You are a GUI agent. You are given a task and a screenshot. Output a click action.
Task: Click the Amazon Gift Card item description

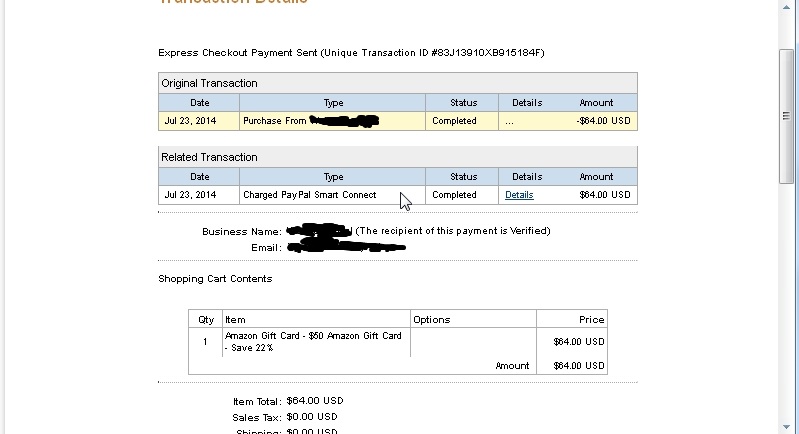(313, 341)
